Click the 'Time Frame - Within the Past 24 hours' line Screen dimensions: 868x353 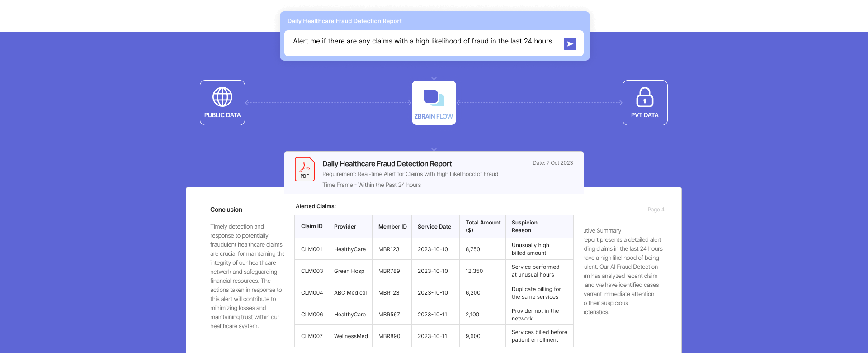pos(372,185)
